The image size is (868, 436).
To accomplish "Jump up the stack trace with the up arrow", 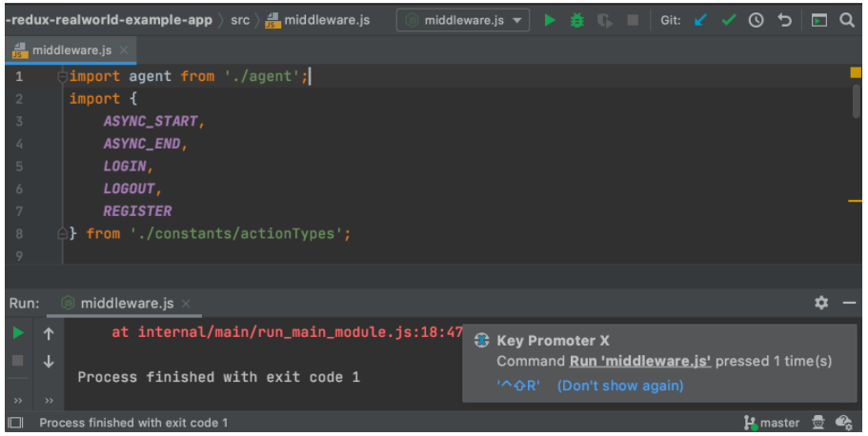I will coord(49,333).
